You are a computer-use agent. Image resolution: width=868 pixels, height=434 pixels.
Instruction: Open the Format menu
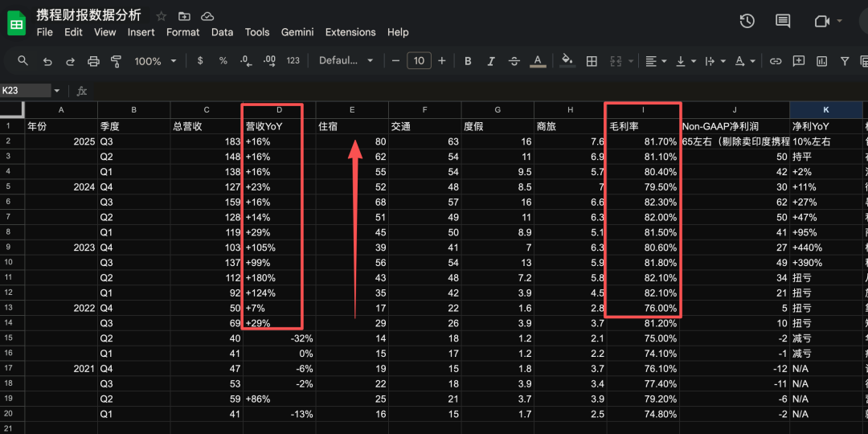(x=182, y=32)
